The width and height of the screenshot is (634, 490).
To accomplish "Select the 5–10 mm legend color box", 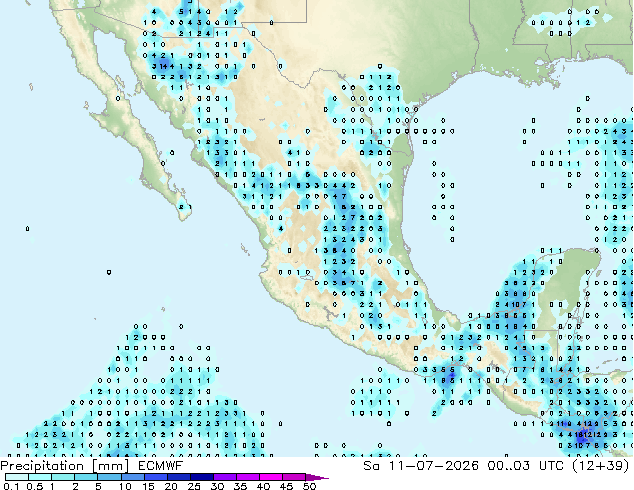I will coord(109,477).
